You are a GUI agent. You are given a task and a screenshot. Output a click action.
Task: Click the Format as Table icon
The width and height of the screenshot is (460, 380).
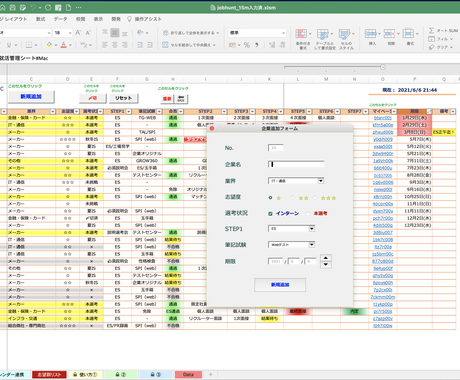tap(322, 34)
